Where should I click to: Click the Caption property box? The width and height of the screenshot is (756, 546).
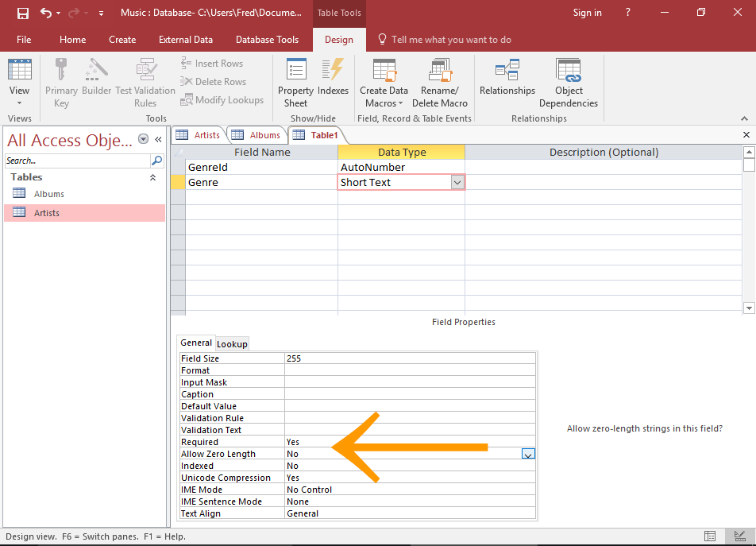coord(410,394)
